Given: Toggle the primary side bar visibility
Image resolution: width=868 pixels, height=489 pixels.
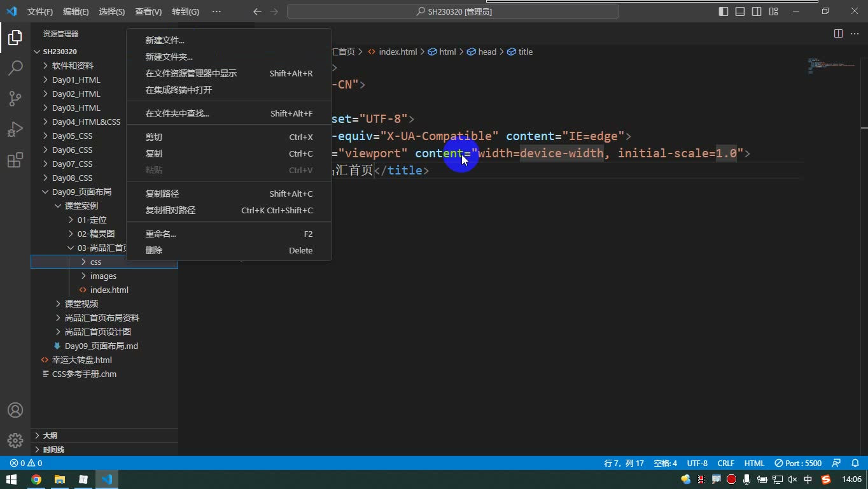Looking at the screenshot, I should (724, 11).
